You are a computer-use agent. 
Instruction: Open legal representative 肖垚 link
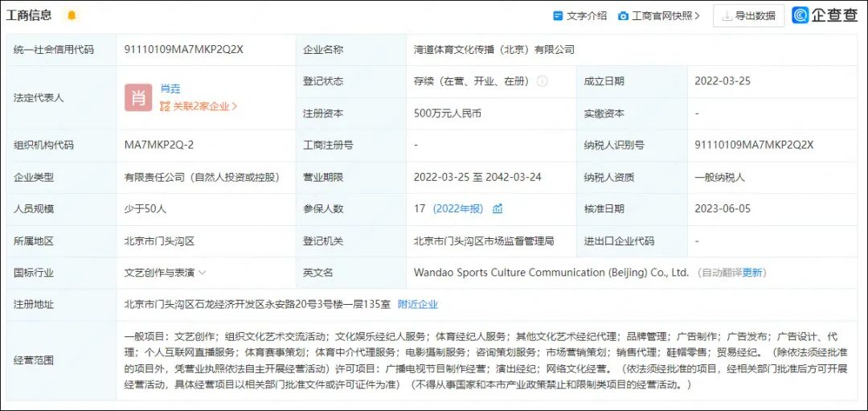point(170,88)
